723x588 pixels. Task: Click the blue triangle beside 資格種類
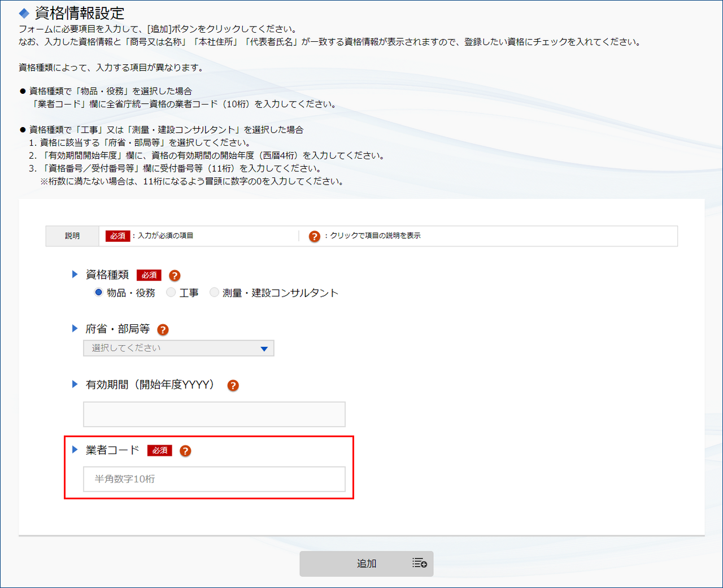click(x=75, y=275)
